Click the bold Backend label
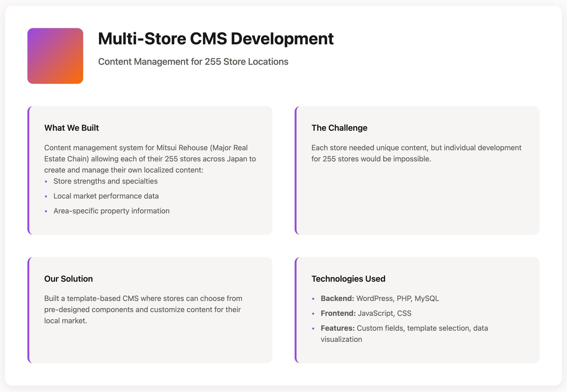 coord(337,298)
